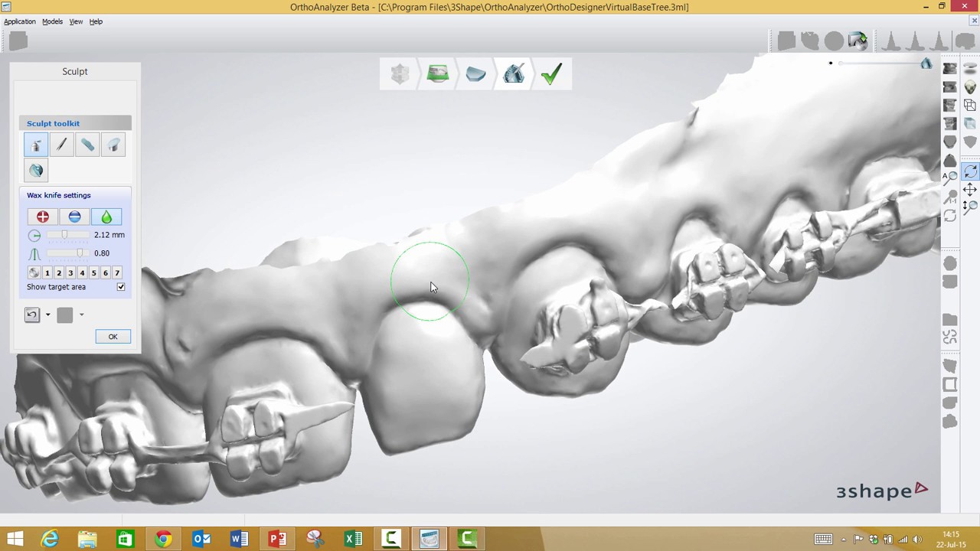Open the Help menu
Image resolution: width=980 pixels, height=551 pixels.
click(x=96, y=21)
